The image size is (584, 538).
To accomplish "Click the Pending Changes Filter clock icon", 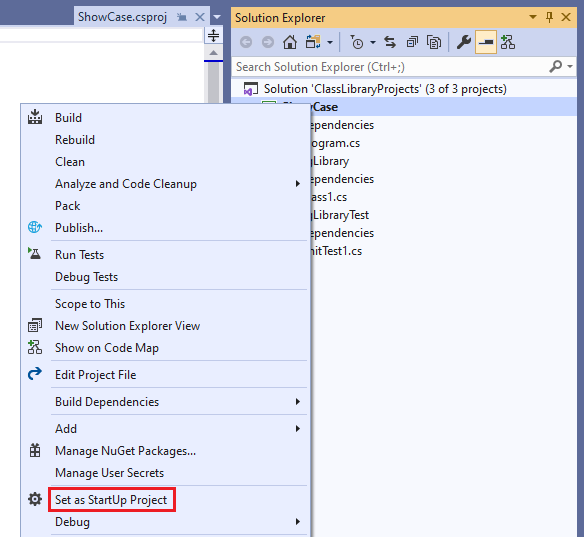I will point(356,42).
